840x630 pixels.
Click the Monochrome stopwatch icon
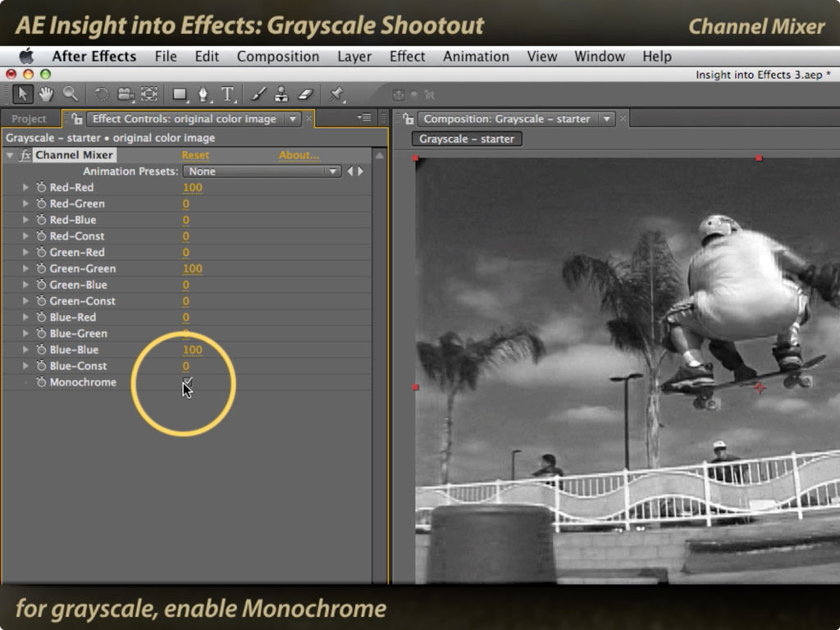(x=41, y=382)
